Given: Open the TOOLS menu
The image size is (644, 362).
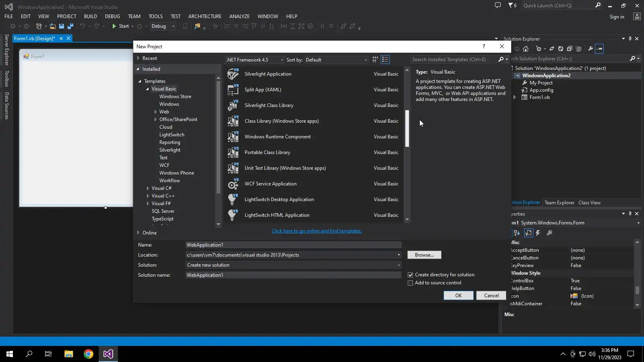Looking at the screenshot, I should tap(156, 16).
